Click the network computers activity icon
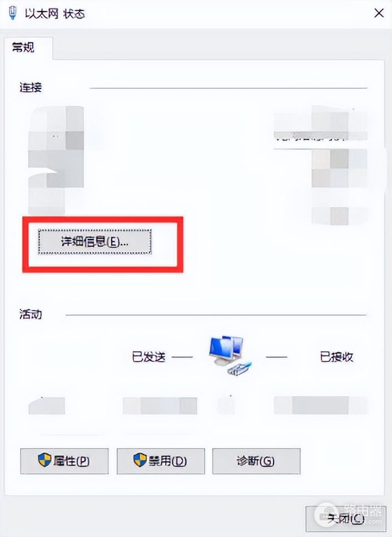 pyautogui.click(x=230, y=356)
